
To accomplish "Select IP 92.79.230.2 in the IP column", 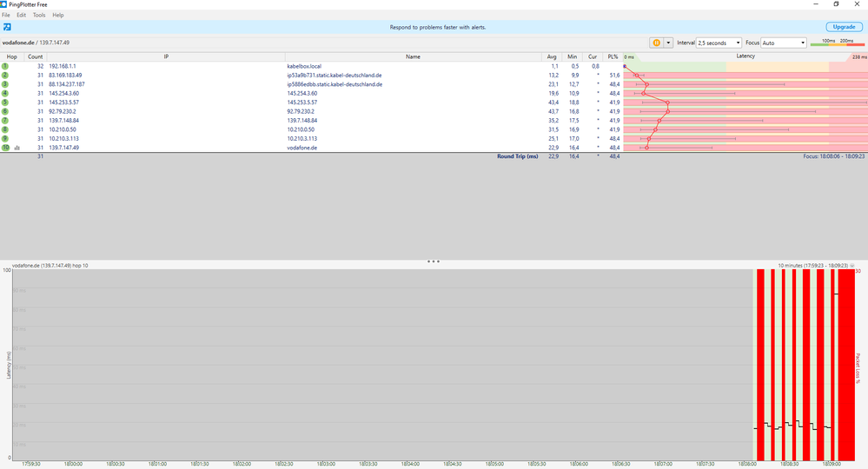I will point(63,111).
